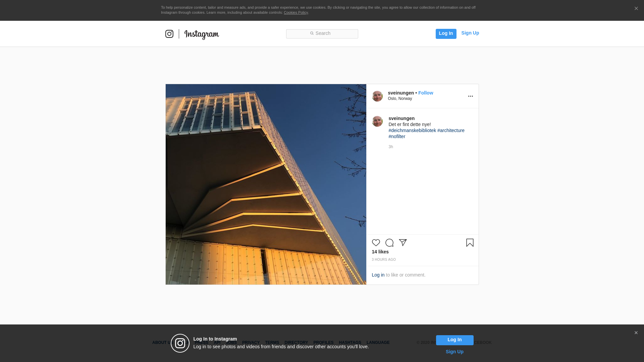Open the top Sign Up link
Image resolution: width=644 pixels, height=362 pixels.
(470, 33)
